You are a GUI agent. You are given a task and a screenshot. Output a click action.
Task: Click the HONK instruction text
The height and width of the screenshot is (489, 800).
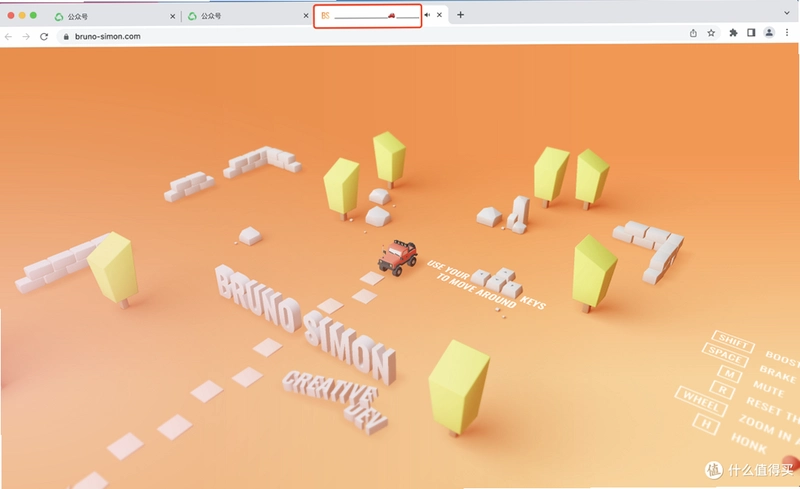(x=749, y=443)
